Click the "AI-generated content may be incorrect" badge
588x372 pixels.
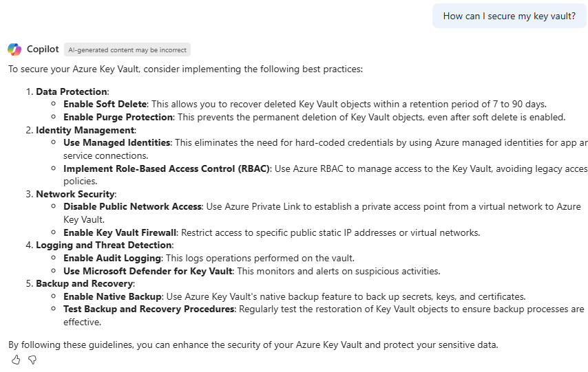127,50
